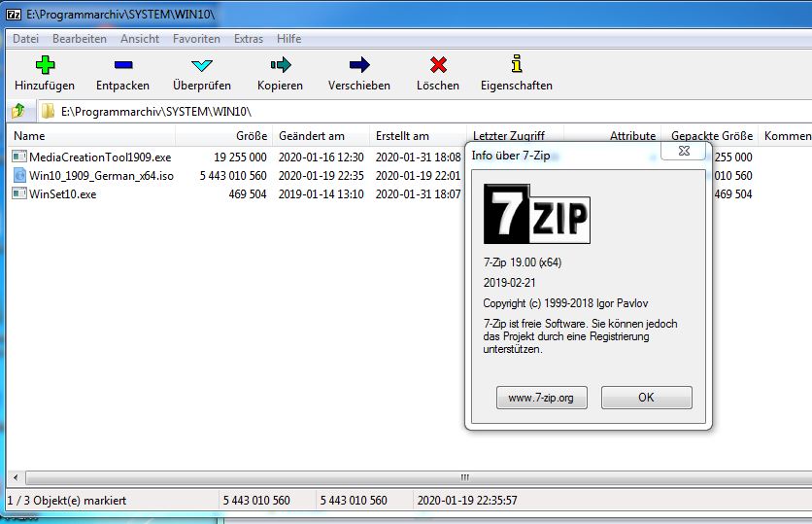Select MediaCreationTool1909.exe file name
The image size is (812, 524).
pos(100,157)
